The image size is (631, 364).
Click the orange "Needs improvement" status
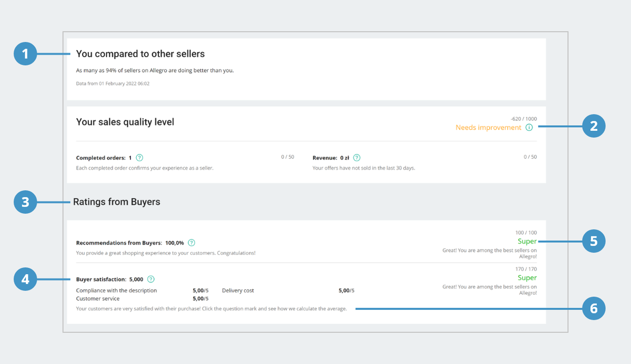pyautogui.click(x=488, y=128)
